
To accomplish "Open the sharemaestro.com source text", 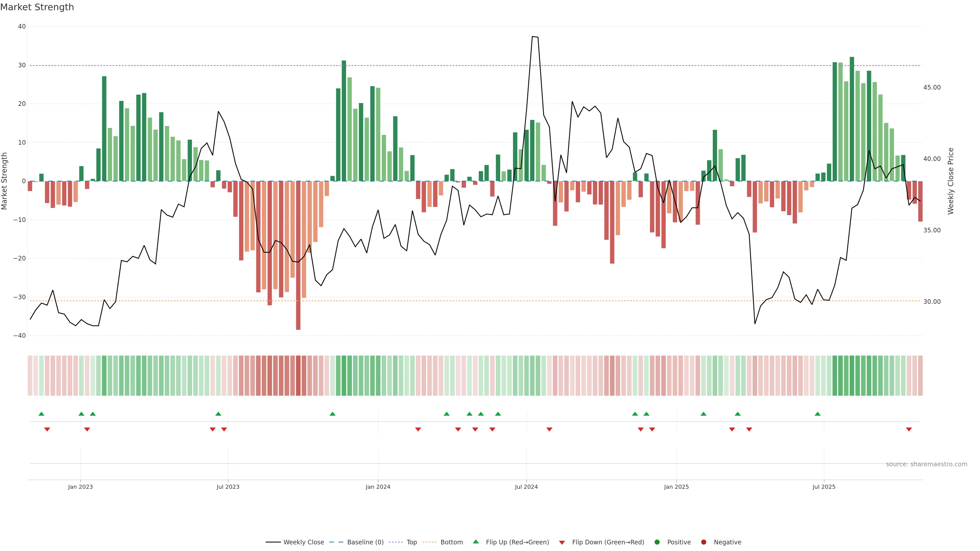I will pos(926,464).
